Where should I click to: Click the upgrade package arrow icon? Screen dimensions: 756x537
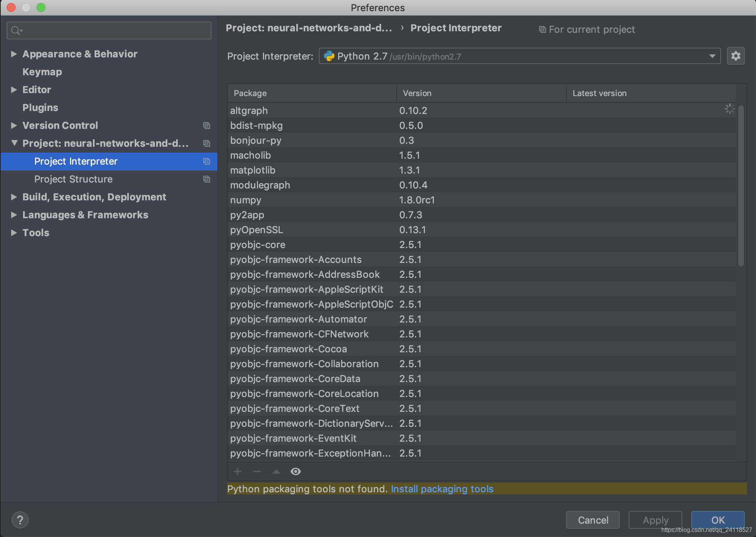pyautogui.click(x=277, y=472)
